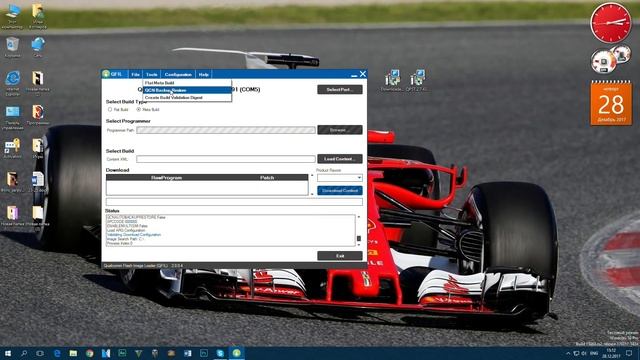640x360 pixels.
Task: Click the orange calendar gadget showing 28
Action: pyautogui.click(x=611, y=103)
